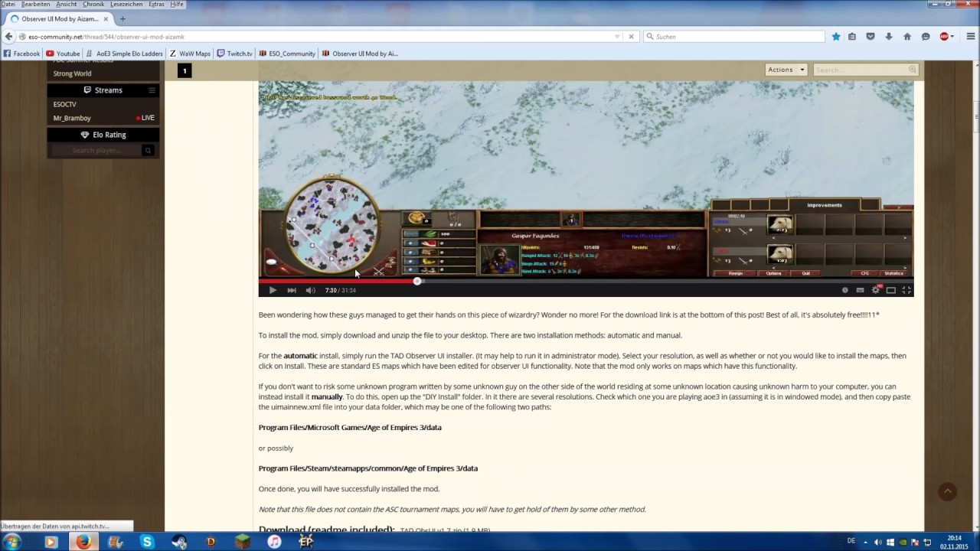This screenshot has width=980, height=551.
Task: Click Elo Rating player search icon
Action: pos(148,150)
